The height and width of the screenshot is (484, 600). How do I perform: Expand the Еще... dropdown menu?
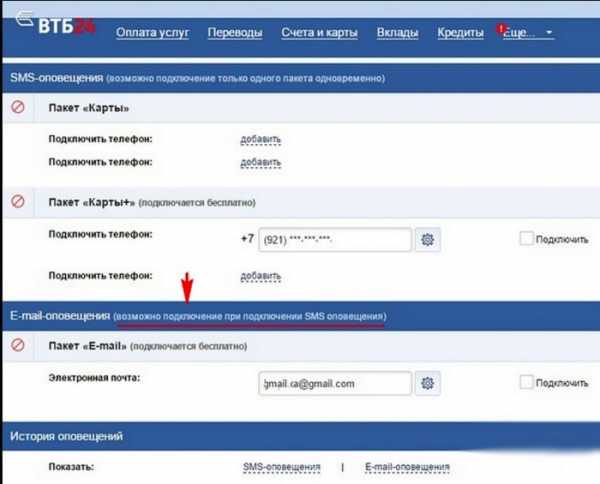526,33
